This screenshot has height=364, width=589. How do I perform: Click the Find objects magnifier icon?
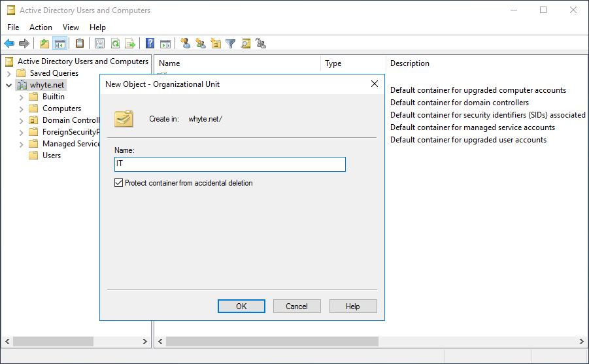coord(246,44)
